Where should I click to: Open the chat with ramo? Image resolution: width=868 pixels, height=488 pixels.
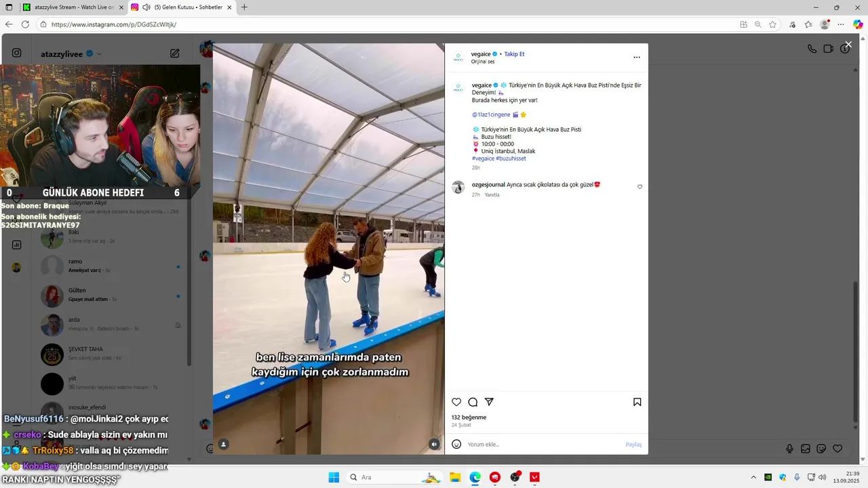(112, 266)
